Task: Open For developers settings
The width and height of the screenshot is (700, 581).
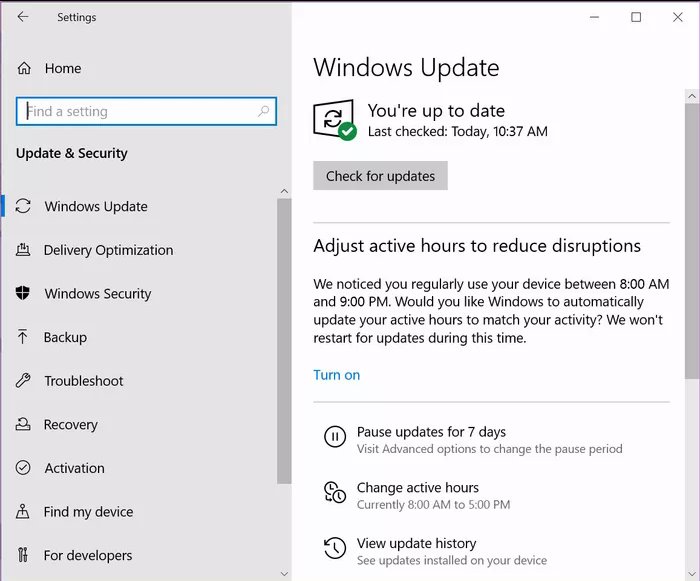Action: (88, 555)
